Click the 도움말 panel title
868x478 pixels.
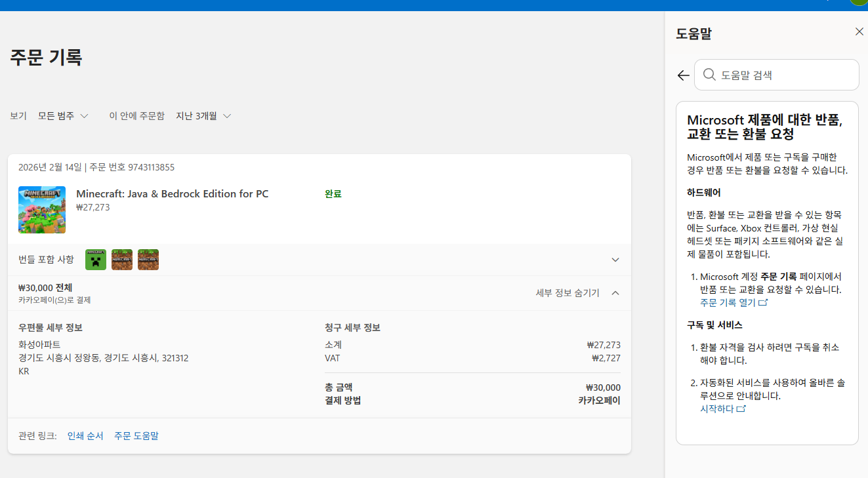(693, 33)
